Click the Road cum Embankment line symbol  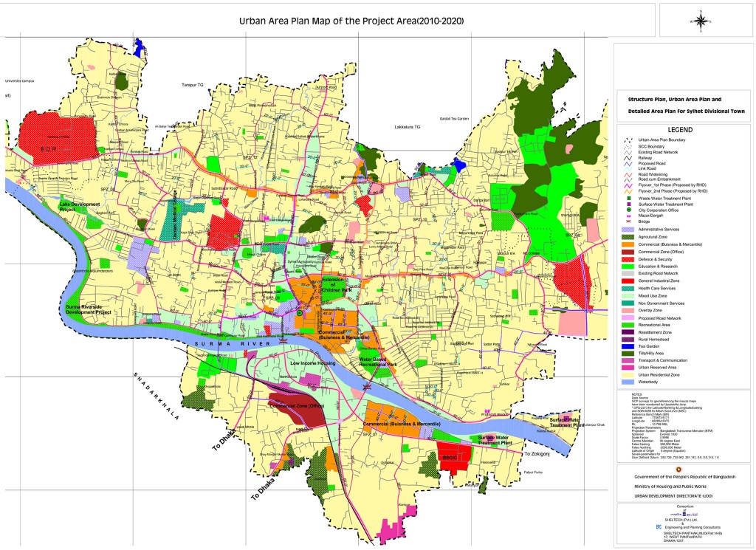point(628,179)
